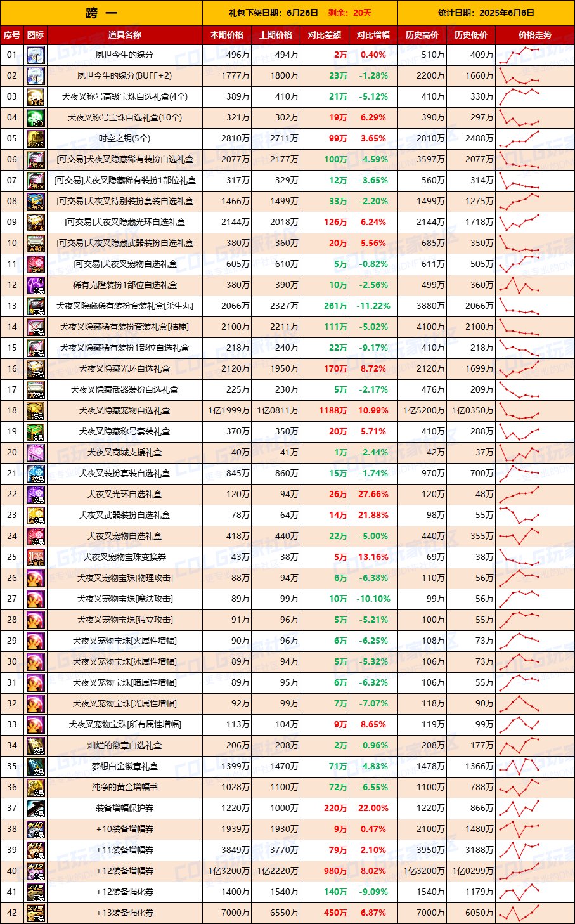Click the 价格走势 column header
Image resolution: width=575 pixels, height=924 pixels.
(x=534, y=35)
